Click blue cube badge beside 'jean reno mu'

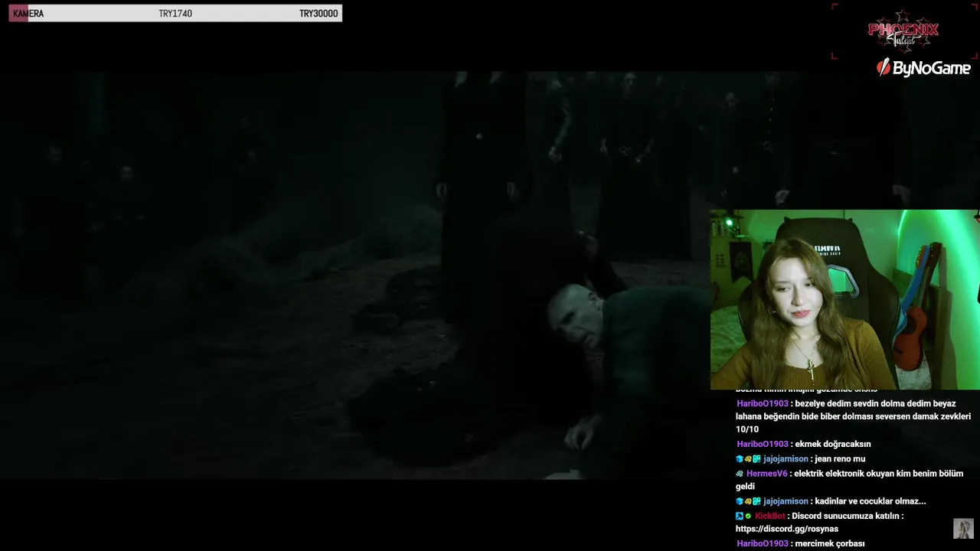(740, 459)
